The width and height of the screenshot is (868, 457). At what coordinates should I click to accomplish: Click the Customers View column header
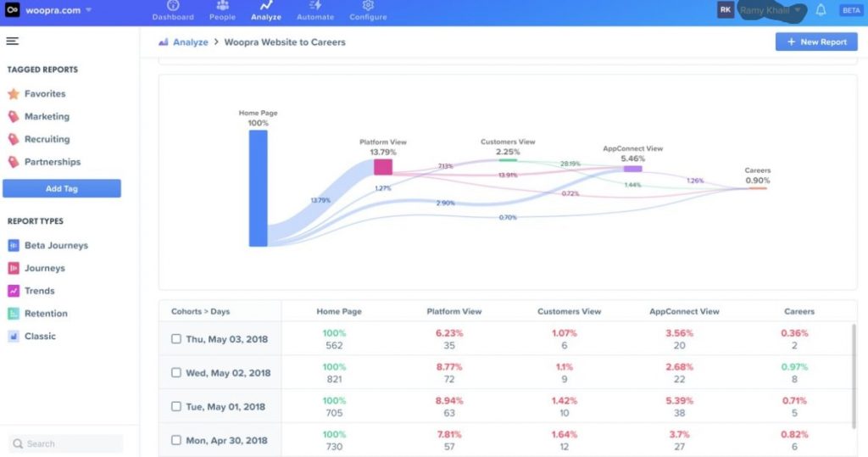coord(569,311)
